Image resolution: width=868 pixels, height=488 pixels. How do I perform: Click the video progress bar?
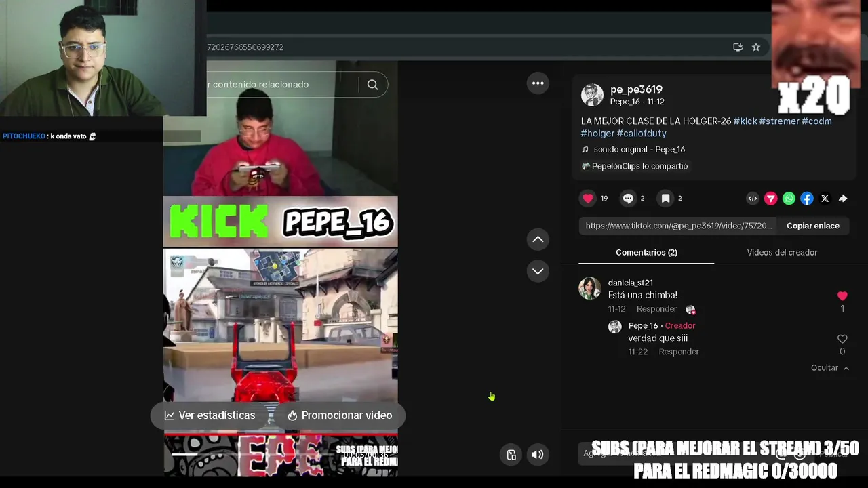(x=280, y=454)
